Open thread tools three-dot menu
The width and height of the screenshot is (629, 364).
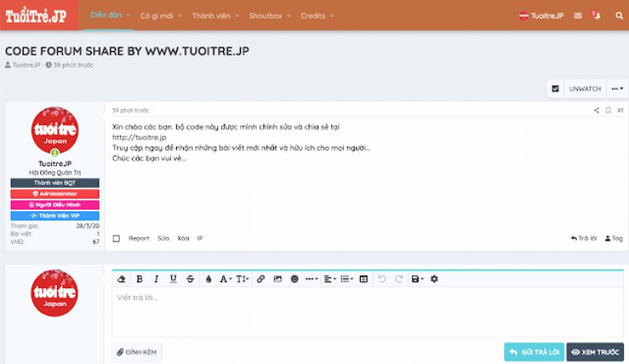[617, 89]
